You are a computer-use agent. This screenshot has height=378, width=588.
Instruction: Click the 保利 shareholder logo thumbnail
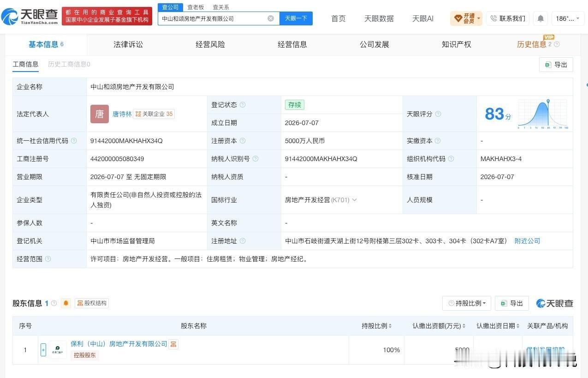pyautogui.click(x=58, y=350)
